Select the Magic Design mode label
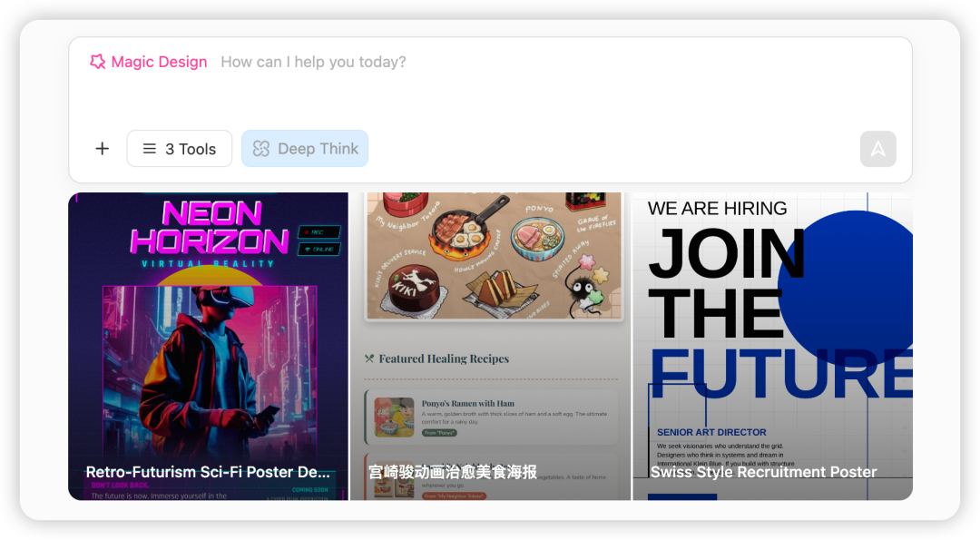980x540 pixels. (159, 62)
